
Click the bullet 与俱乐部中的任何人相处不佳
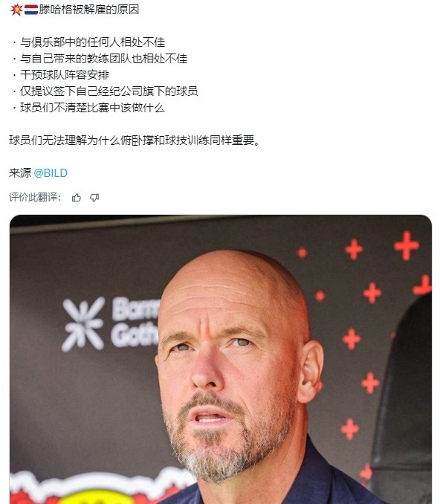[x=93, y=42]
